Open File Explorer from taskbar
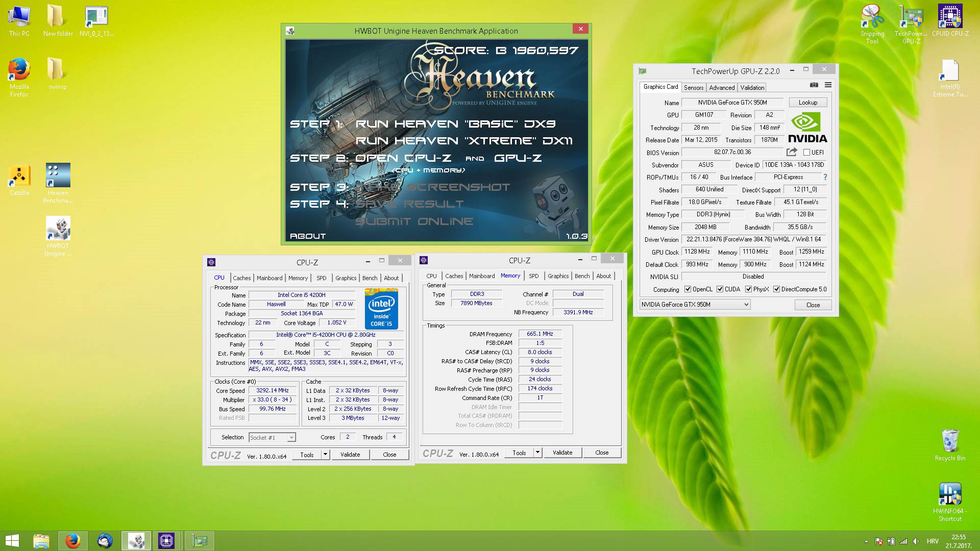Image resolution: width=980 pixels, height=551 pixels. [x=41, y=540]
